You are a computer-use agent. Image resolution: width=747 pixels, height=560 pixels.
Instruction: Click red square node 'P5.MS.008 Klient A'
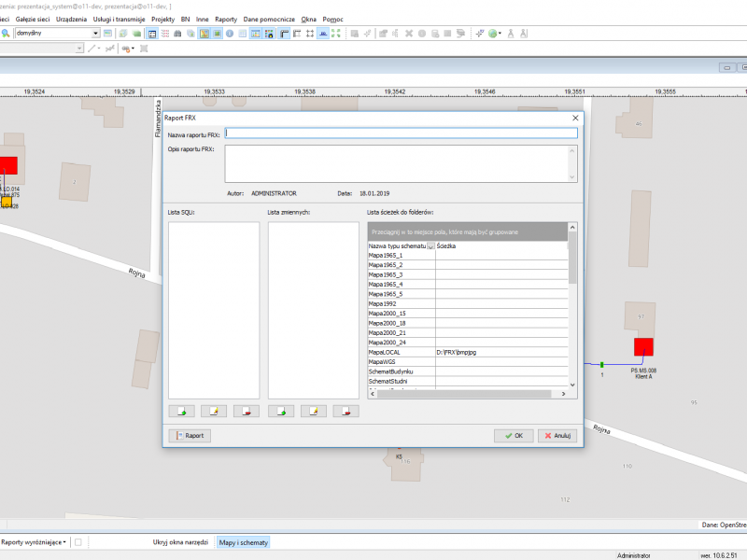(643, 347)
